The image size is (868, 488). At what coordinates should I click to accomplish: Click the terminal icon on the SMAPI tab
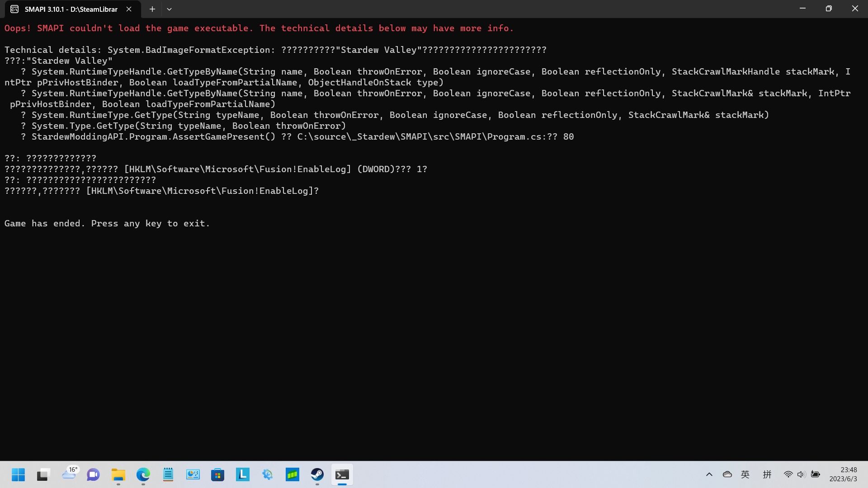coord(14,9)
